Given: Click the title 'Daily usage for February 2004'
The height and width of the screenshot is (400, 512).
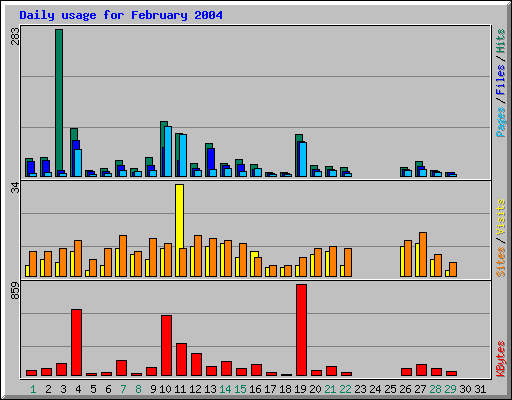Looking at the screenshot, I should [121, 15].
